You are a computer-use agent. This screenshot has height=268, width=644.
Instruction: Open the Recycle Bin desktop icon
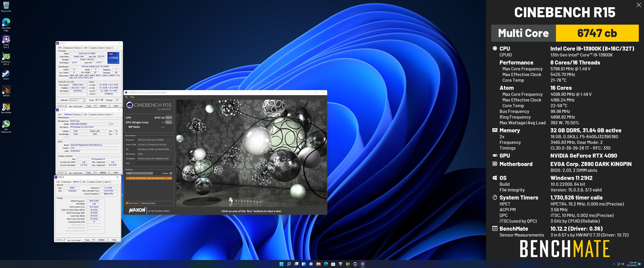(6, 7)
